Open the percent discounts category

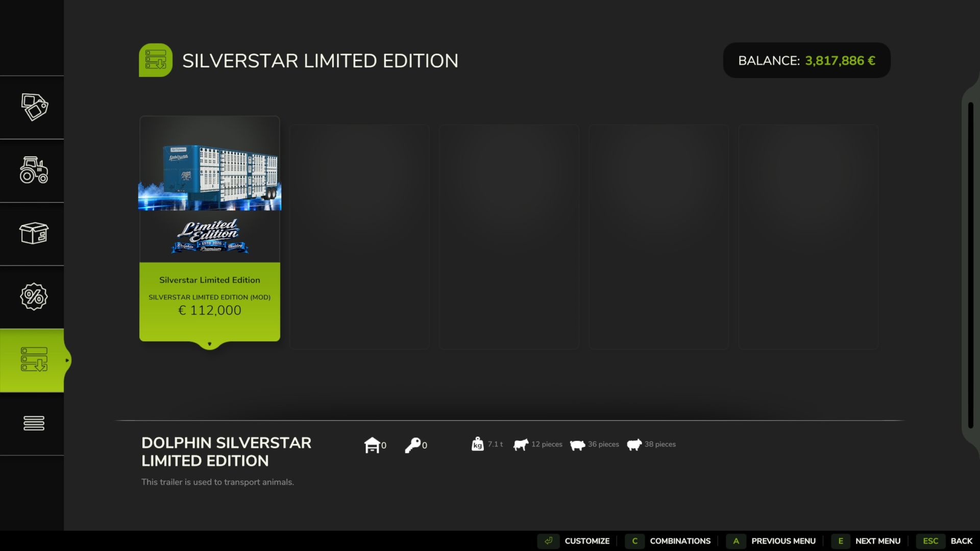(34, 296)
